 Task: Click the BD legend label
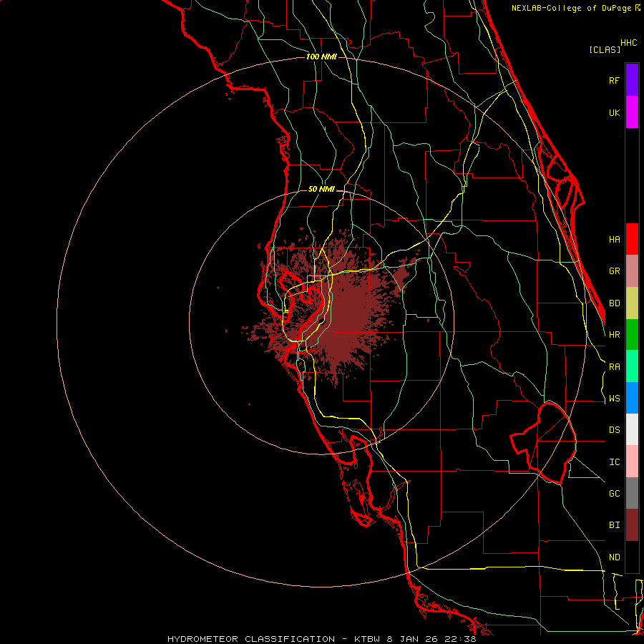pyautogui.click(x=614, y=303)
